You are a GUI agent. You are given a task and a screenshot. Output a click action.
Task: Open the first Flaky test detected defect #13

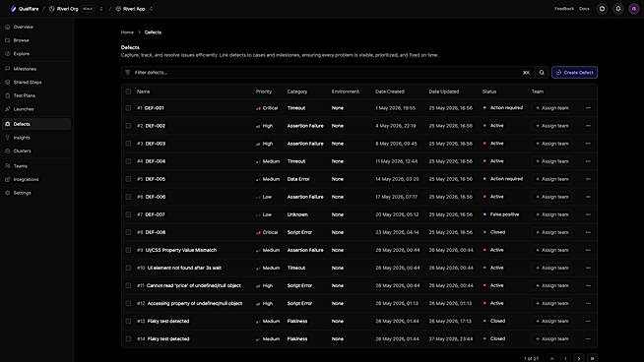168,321
